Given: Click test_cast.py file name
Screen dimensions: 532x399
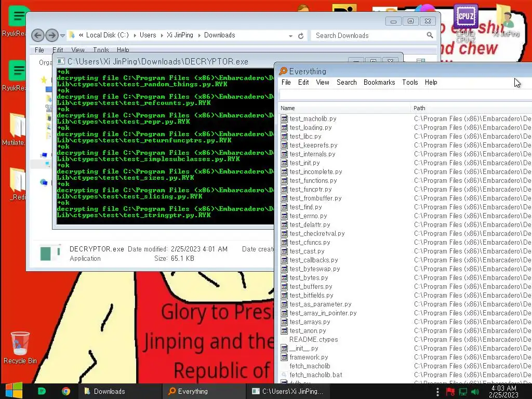Looking at the screenshot, I should point(307,251).
